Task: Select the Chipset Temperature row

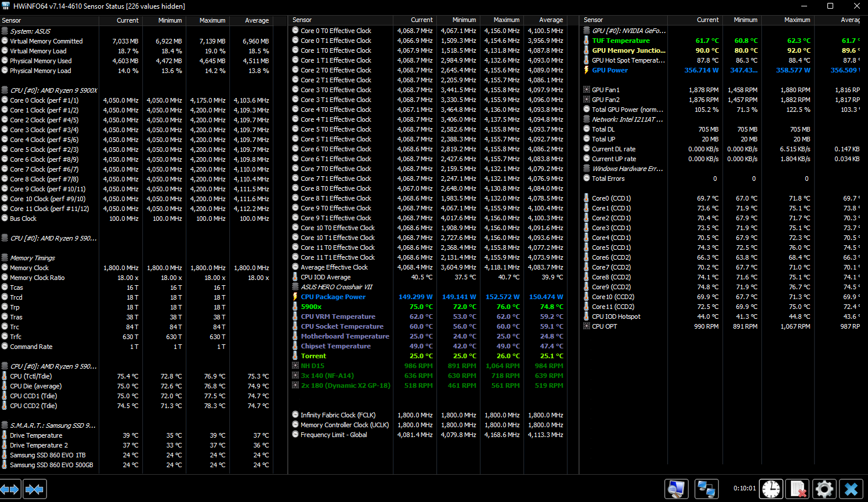Action: pos(428,346)
